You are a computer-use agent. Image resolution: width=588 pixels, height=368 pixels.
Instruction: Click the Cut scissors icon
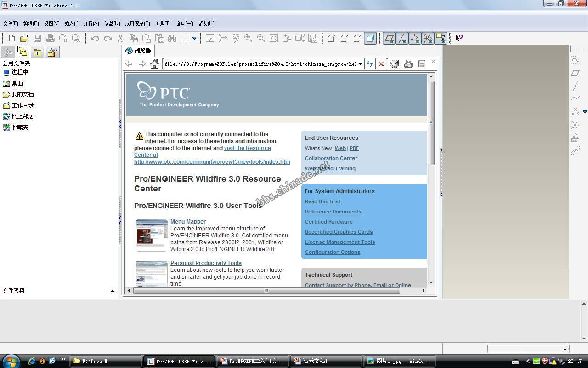[x=121, y=38]
